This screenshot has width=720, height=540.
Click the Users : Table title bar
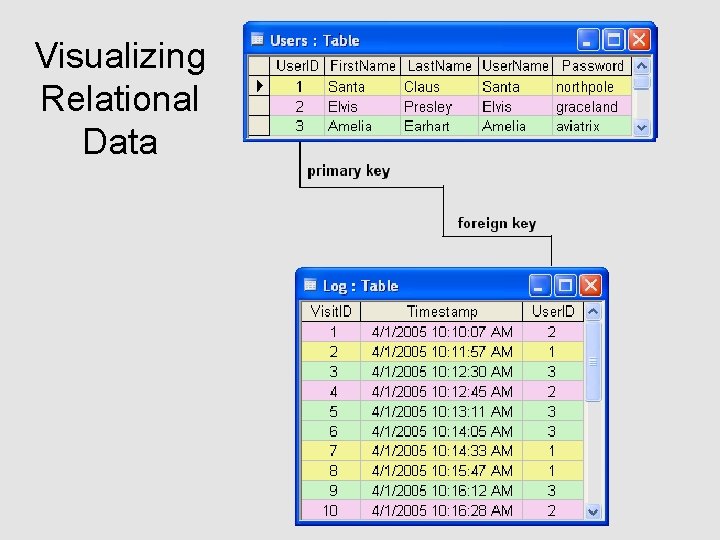click(450, 39)
